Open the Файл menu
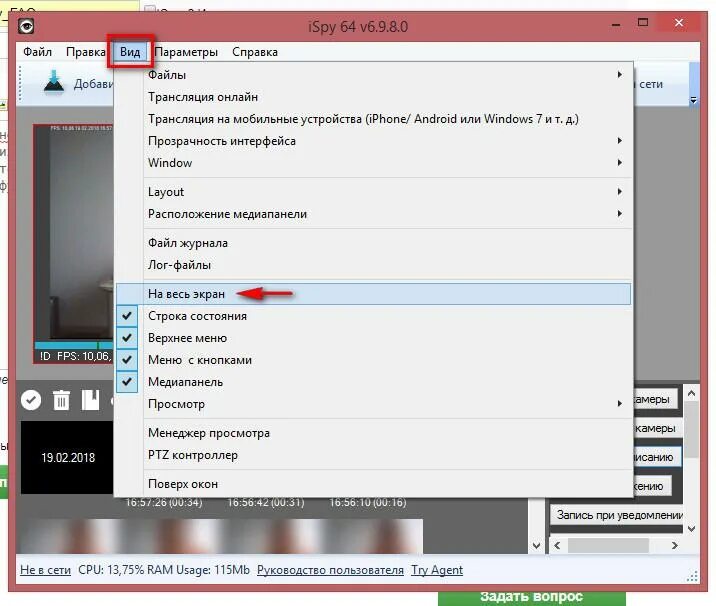This screenshot has height=606, width=716. pyautogui.click(x=37, y=52)
